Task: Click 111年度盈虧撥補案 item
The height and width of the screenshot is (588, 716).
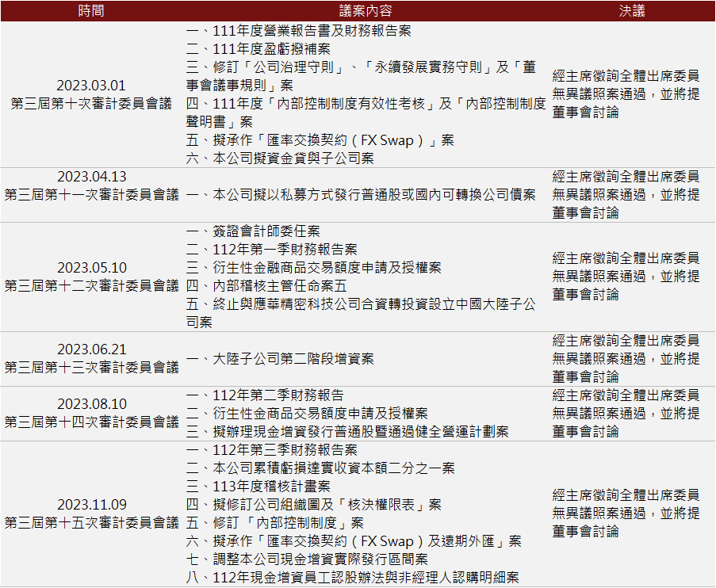Action: [258, 49]
